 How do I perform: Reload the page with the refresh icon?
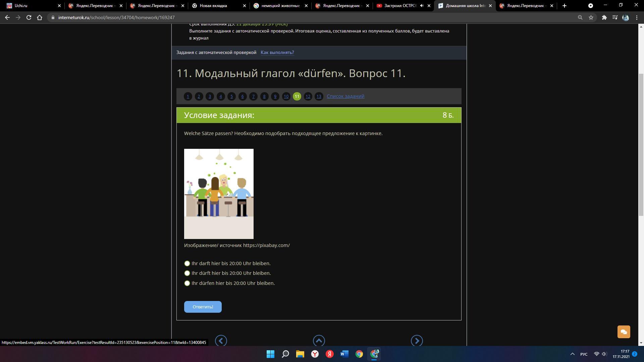click(29, 17)
